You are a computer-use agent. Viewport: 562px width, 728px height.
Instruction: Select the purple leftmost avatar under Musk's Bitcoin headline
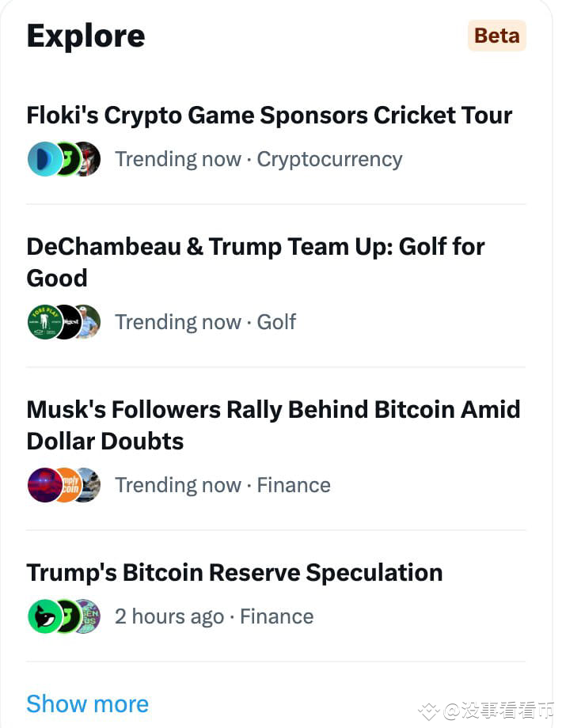coord(45,484)
